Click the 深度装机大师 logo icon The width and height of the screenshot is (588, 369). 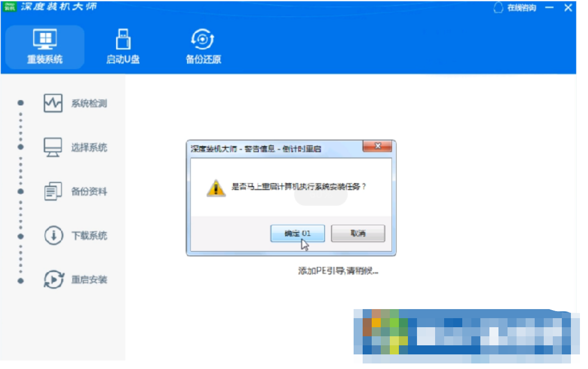click(x=10, y=7)
